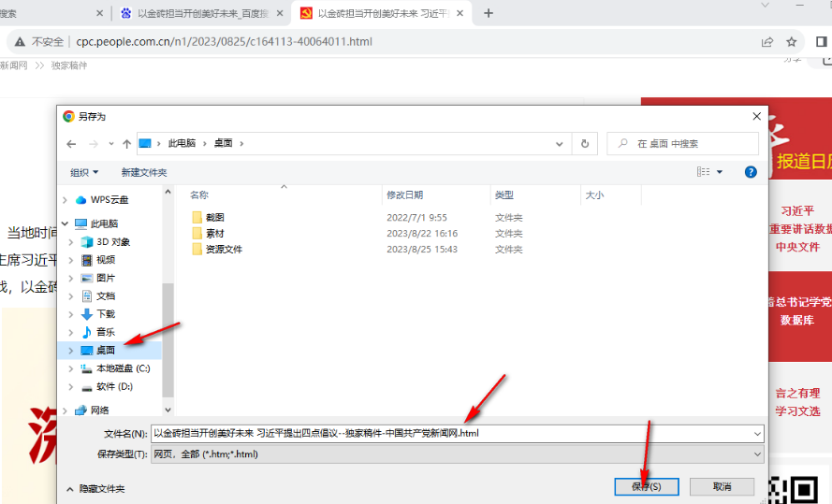Expand 3D 对象 tree node
Image resolution: width=832 pixels, height=504 pixels.
[71, 242]
